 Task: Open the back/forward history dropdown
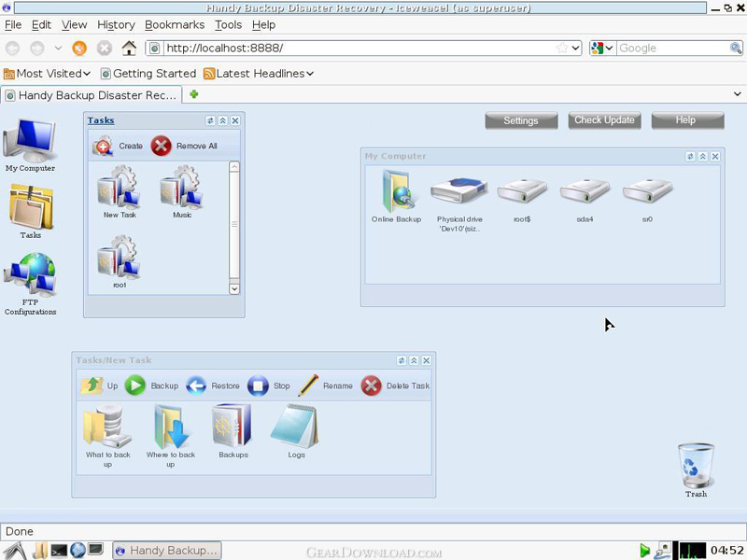(x=58, y=49)
